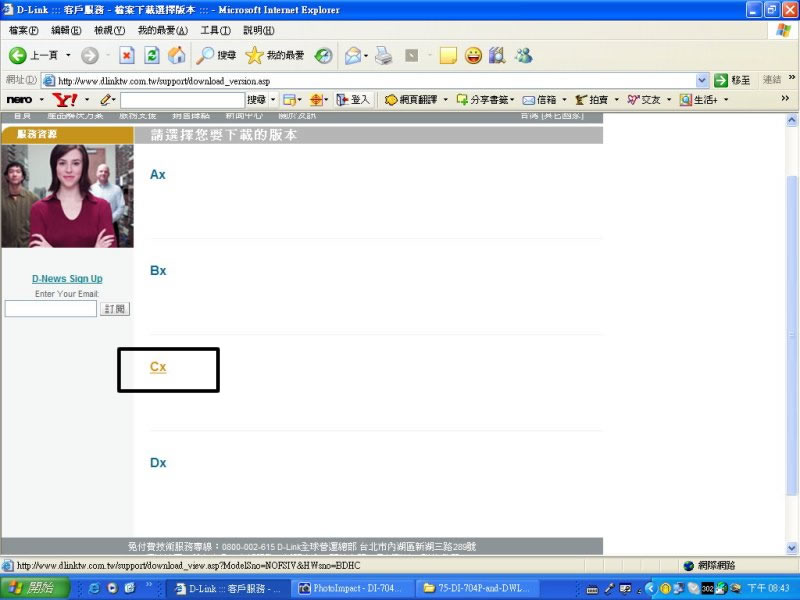Expand the 拍賣 dropdown arrow
Image resolution: width=800 pixels, height=600 pixels.
tap(616, 99)
